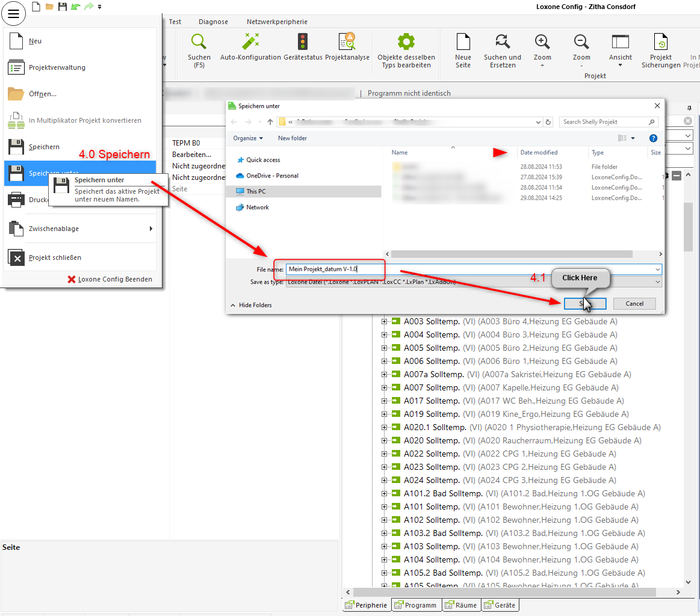Collapse folder pane with Hide Folders

250,305
